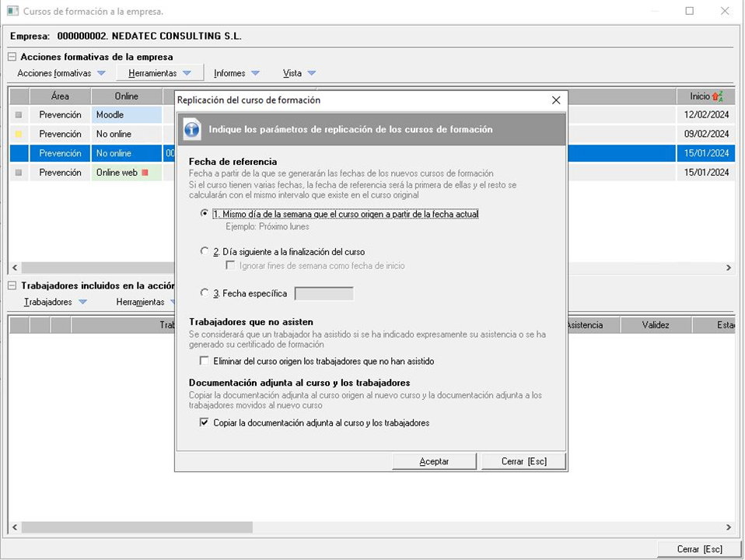Click the red square in Online web row

[145, 173]
